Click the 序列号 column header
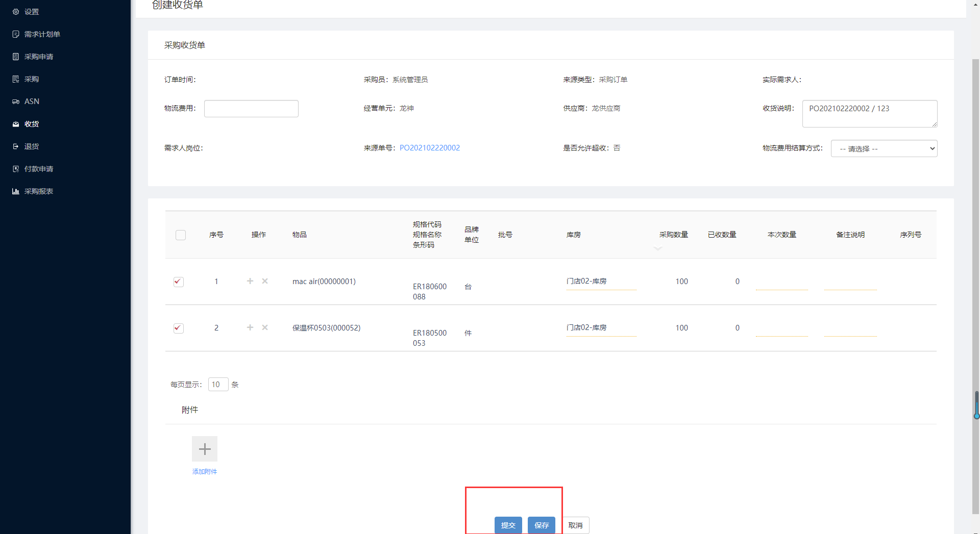 (911, 235)
